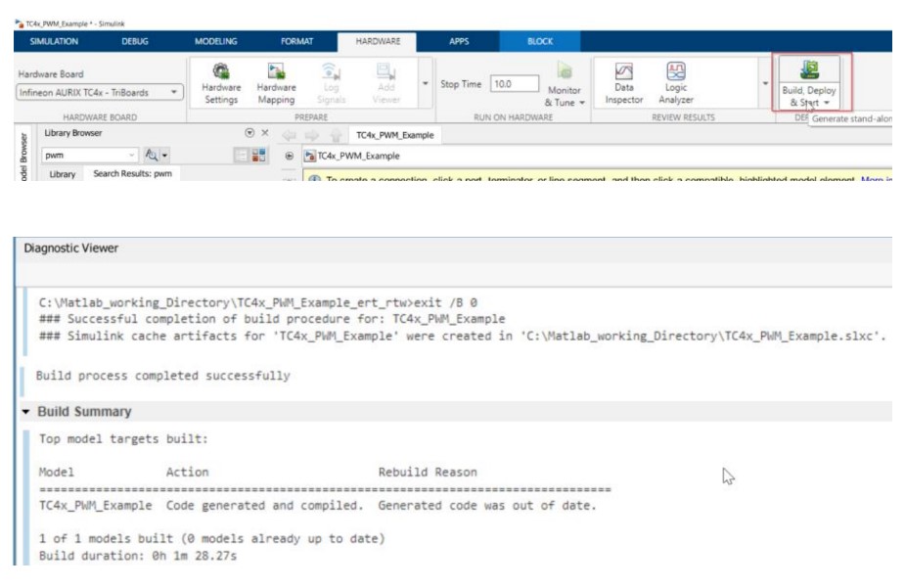Open the pwm search history dropdown
The height and width of the screenshot is (588, 905).
(132, 156)
